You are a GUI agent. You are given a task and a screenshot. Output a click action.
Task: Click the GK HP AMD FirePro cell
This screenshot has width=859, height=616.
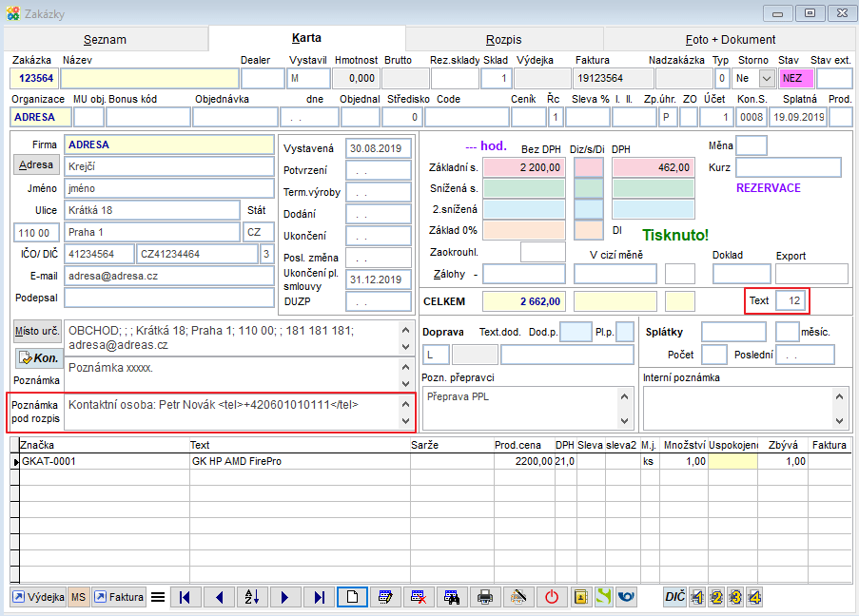click(x=300, y=462)
